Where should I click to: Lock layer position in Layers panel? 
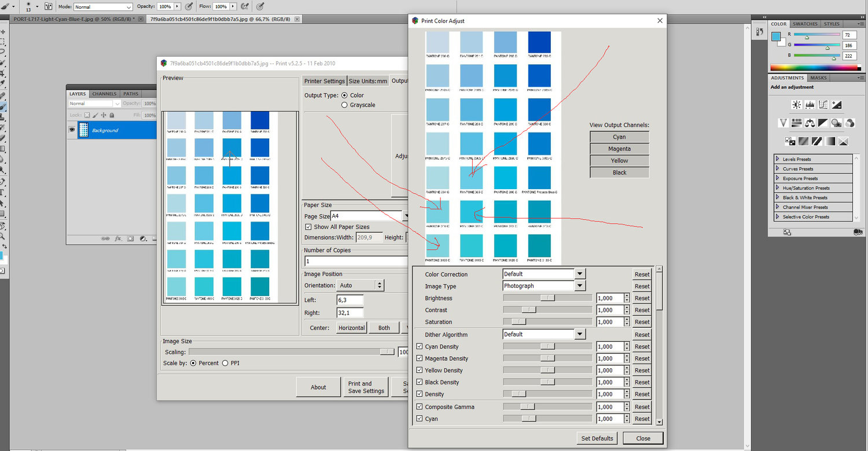tap(102, 114)
